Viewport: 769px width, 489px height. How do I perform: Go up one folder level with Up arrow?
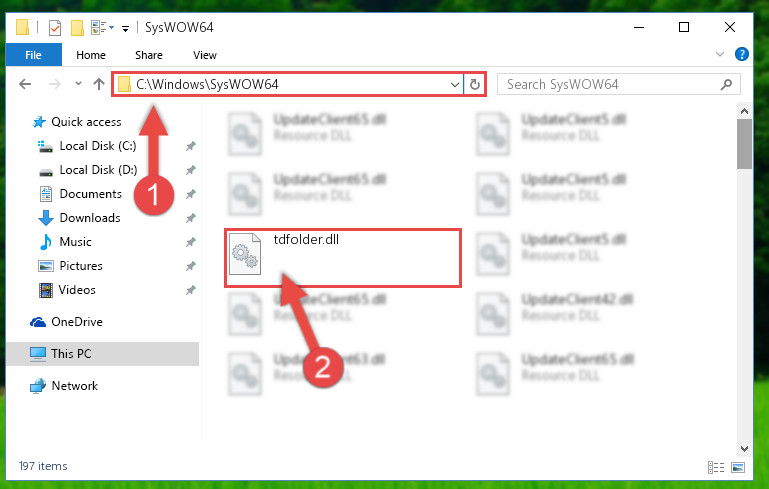click(99, 84)
